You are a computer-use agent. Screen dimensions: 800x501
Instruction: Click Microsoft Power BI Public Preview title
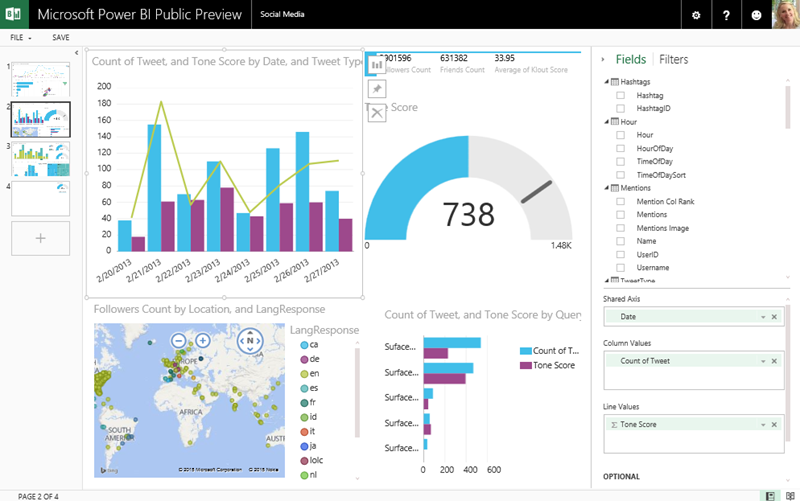point(139,14)
